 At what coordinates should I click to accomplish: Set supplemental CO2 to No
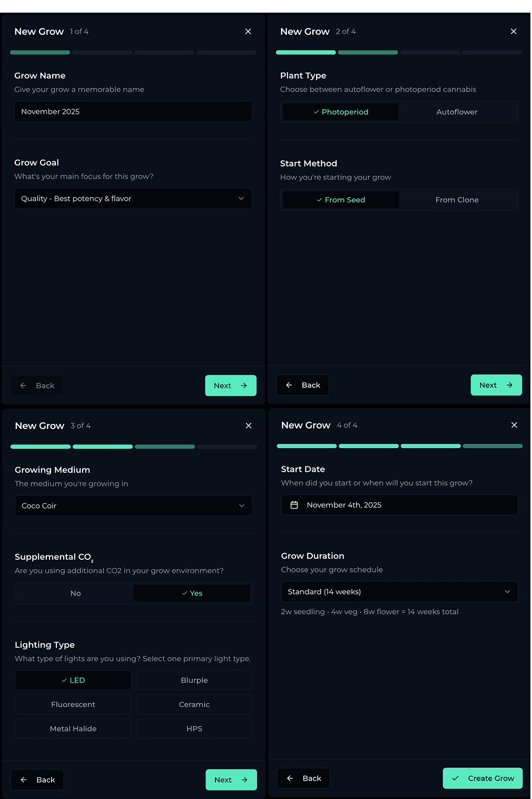[x=75, y=593]
